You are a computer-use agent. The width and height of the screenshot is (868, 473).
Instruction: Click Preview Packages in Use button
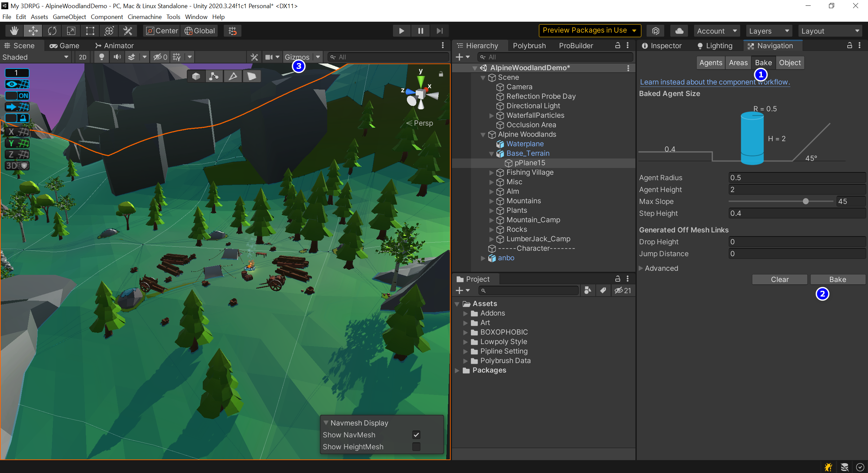tap(590, 31)
